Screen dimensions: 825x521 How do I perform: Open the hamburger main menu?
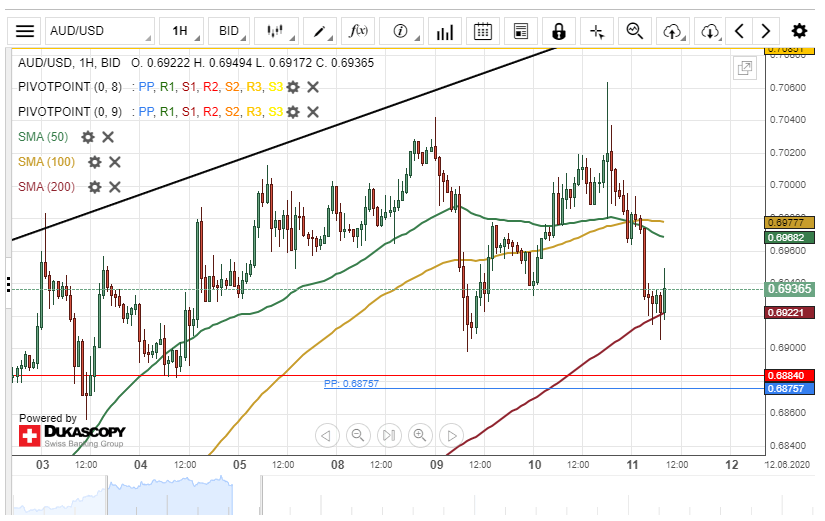(25, 31)
